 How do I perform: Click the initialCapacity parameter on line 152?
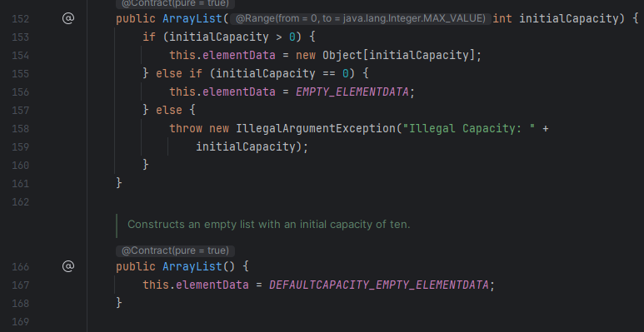click(569, 19)
